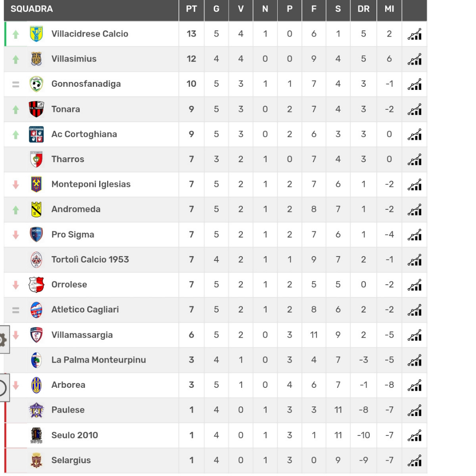The width and height of the screenshot is (476, 476).
Task: Click the Atletico Cagliari team badge
Action: [36, 310]
